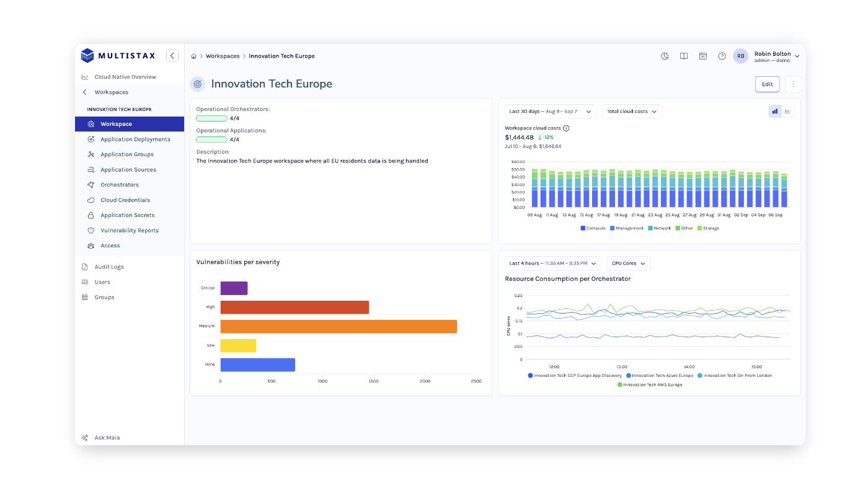Click the orange Medium severity bar
Image resolution: width=868 pixels, height=496 pixels.
tap(339, 327)
